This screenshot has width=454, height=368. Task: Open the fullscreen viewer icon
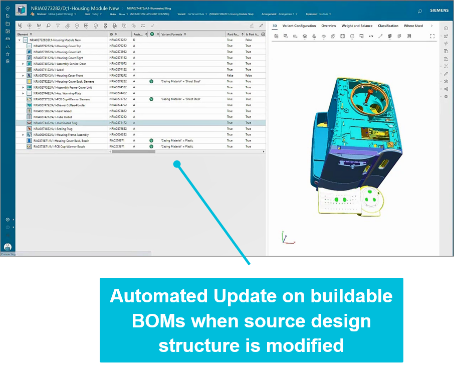click(x=432, y=36)
